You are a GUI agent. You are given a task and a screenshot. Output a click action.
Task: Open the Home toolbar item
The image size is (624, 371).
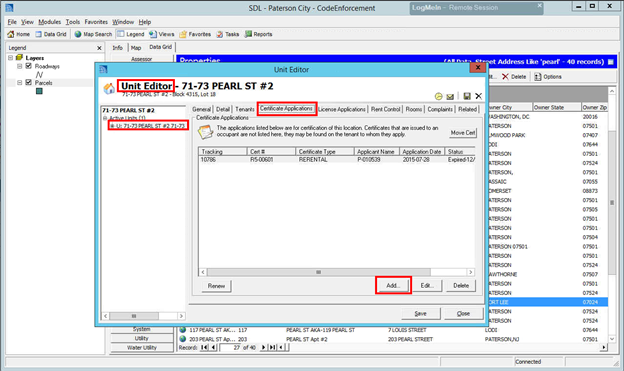tap(18, 34)
